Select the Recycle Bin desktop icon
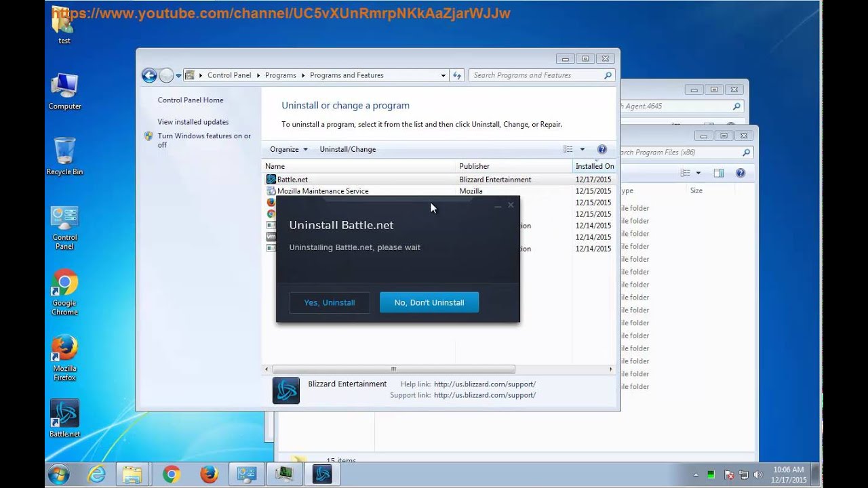Image resolution: width=868 pixels, height=488 pixels. [x=64, y=157]
